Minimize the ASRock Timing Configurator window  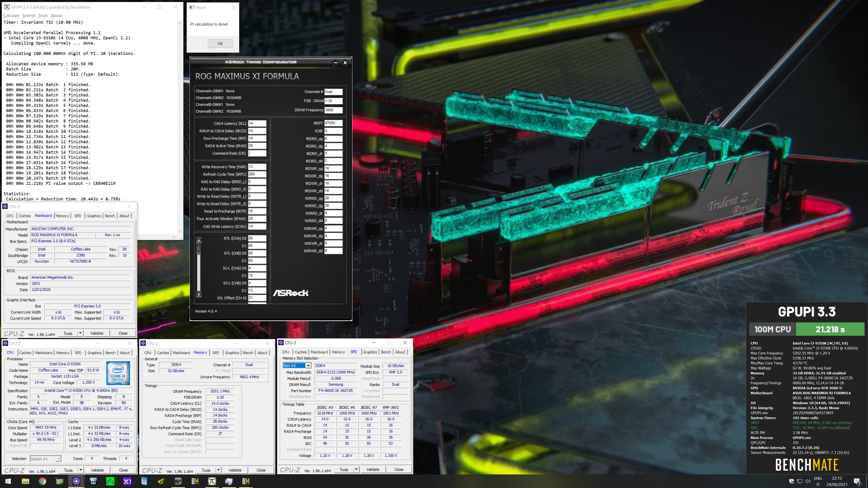pyautogui.click(x=336, y=63)
